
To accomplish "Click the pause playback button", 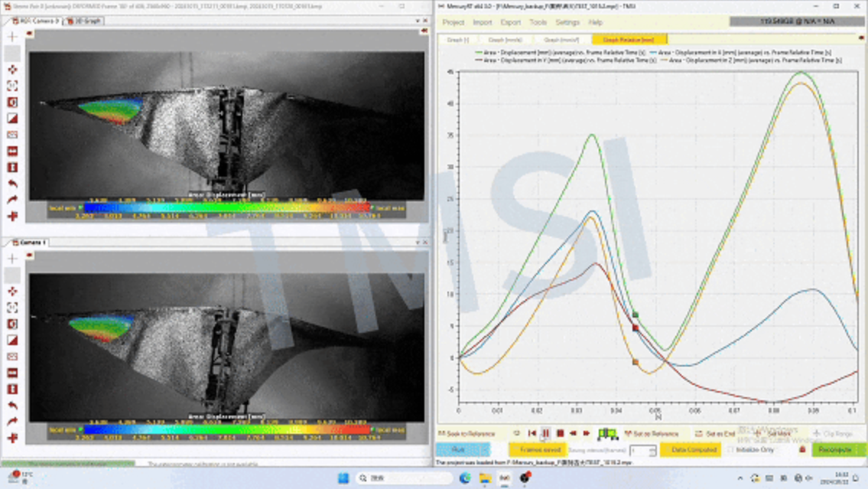I will (x=546, y=433).
